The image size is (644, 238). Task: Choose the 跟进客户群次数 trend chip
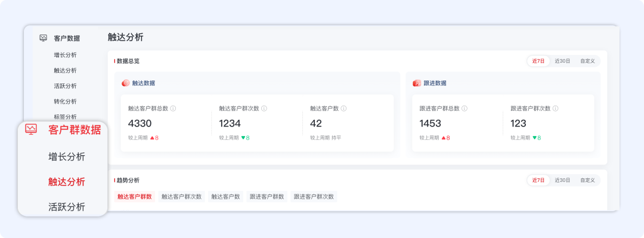click(x=314, y=196)
